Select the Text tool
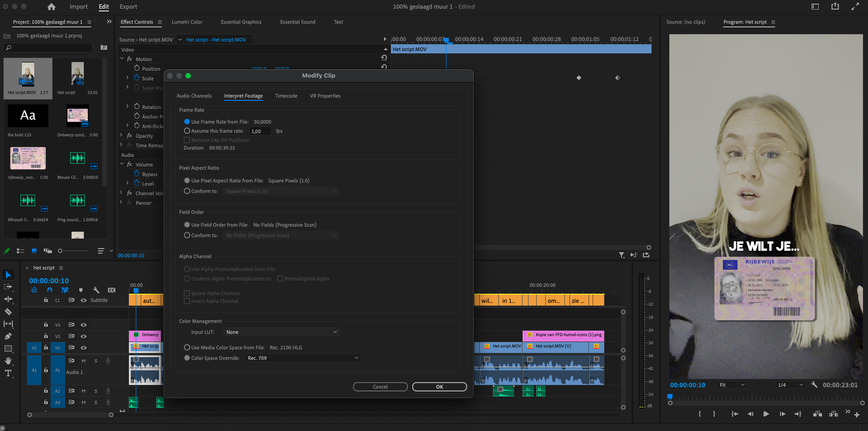 click(x=7, y=373)
